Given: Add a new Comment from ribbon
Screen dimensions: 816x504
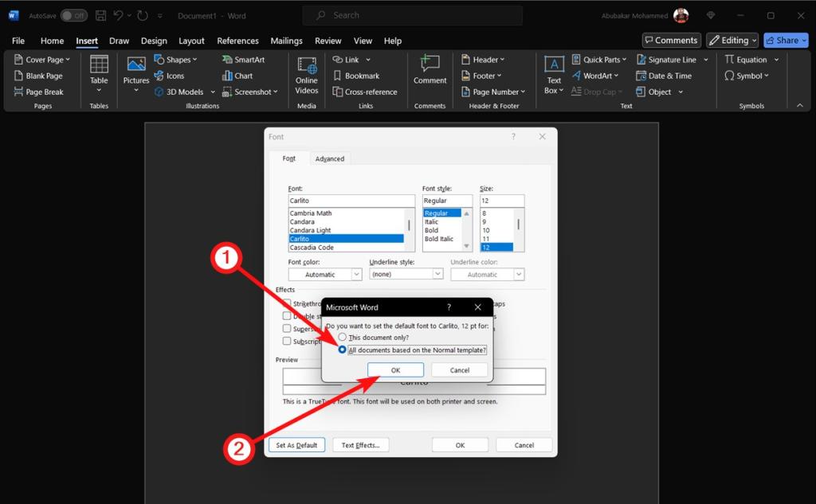Looking at the screenshot, I should pyautogui.click(x=430, y=70).
